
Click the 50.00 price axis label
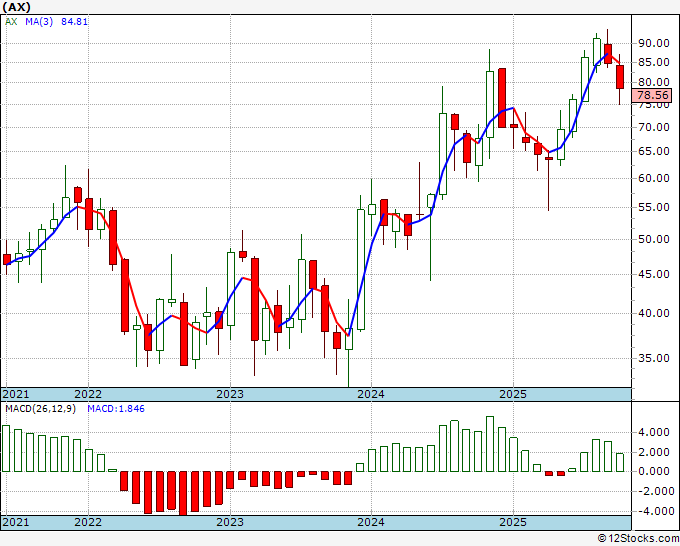pyautogui.click(x=653, y=239)
